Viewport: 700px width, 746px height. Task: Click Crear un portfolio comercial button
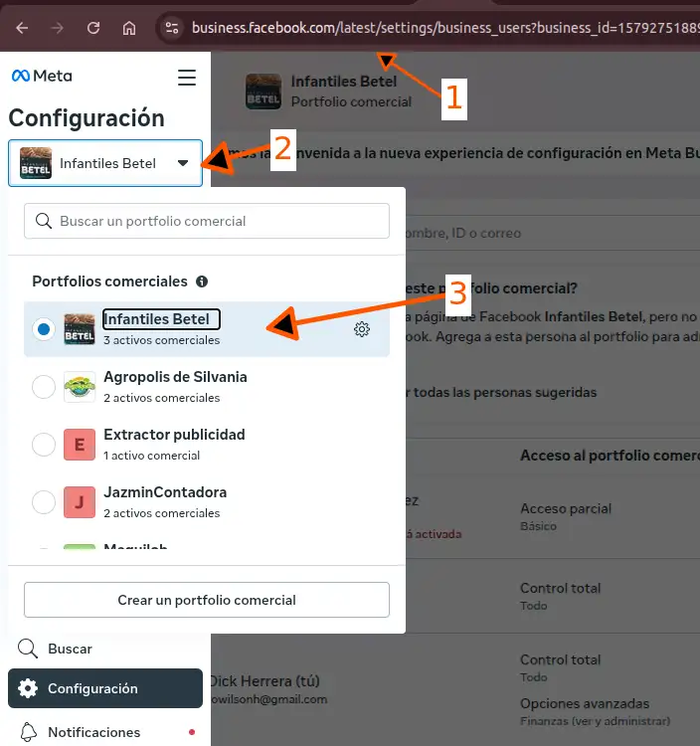tap(207, 600)
